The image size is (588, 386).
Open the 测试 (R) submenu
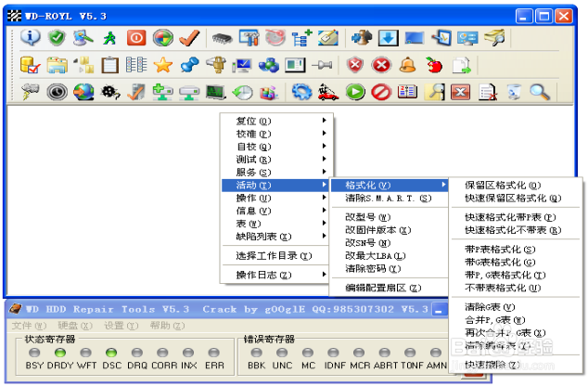[275, 159]
